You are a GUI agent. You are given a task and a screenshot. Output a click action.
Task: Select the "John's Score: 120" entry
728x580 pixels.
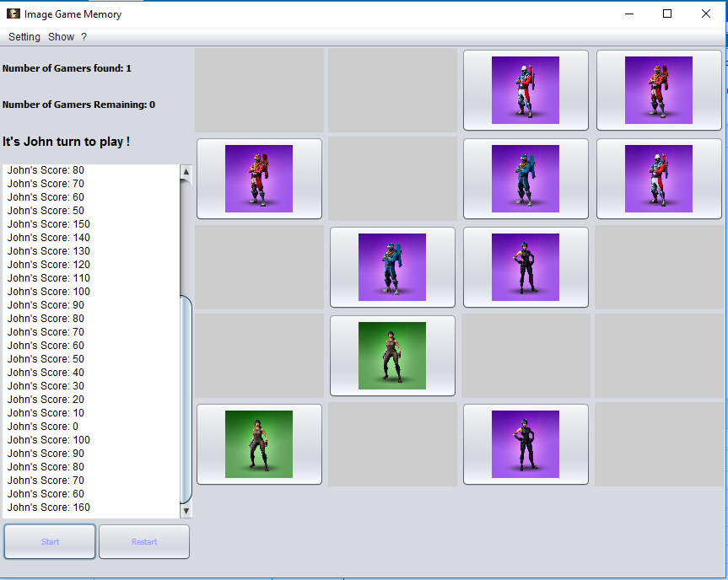(x=49, y=265)
